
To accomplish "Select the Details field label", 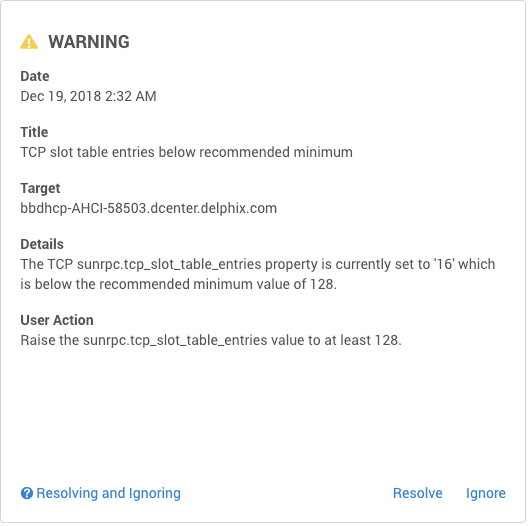I will (42, 244).
